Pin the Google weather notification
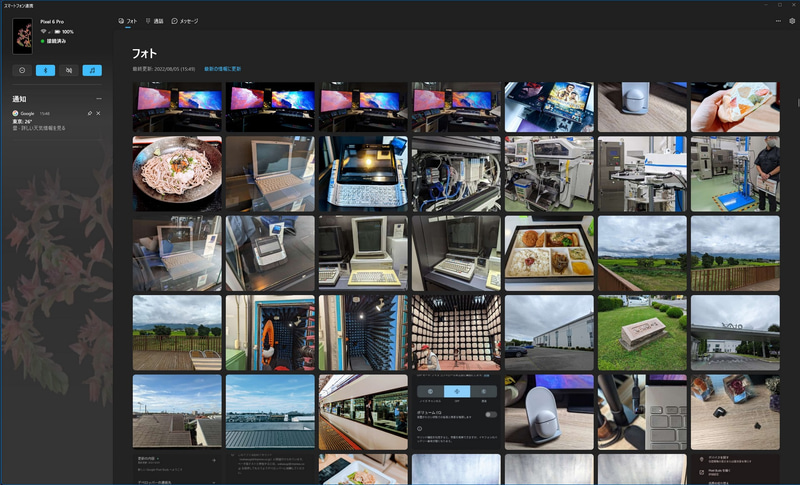This screenshot has height=485, width=800. coord(90,113)
